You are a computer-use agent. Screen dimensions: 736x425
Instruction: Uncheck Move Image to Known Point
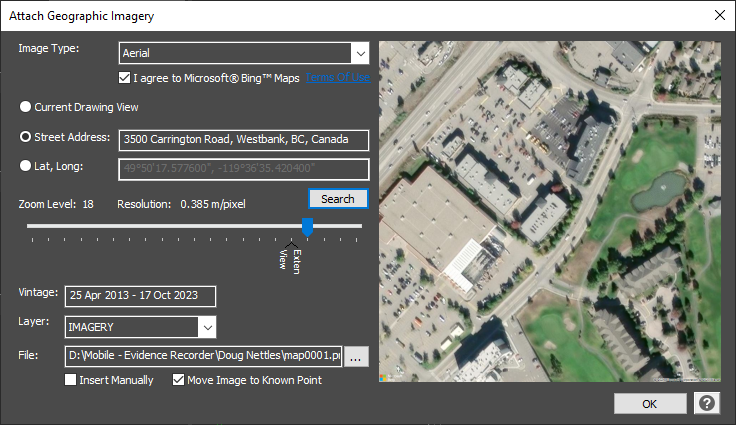179,380
